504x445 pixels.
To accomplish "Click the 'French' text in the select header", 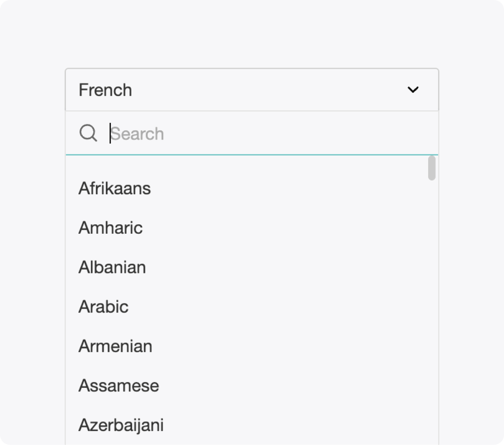I will (105, 90).
